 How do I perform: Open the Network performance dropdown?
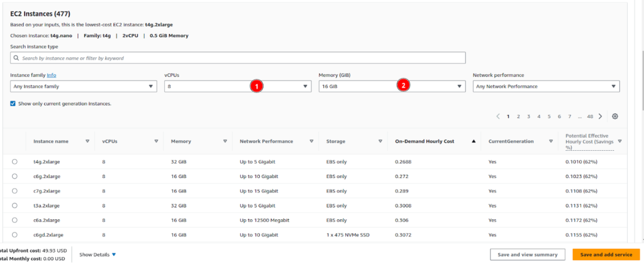tap(547, 87)
